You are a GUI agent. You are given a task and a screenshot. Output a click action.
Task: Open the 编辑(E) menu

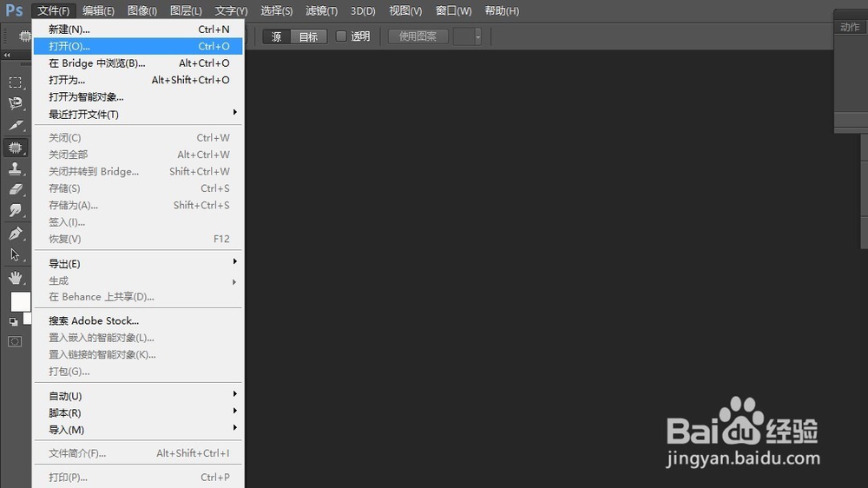[x=98, y=10]
